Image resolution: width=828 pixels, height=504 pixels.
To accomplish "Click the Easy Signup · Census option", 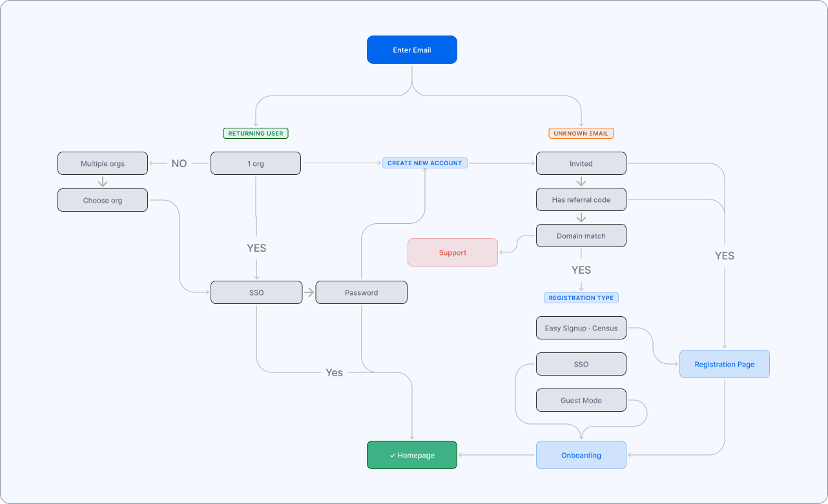I will coord(581,328).
